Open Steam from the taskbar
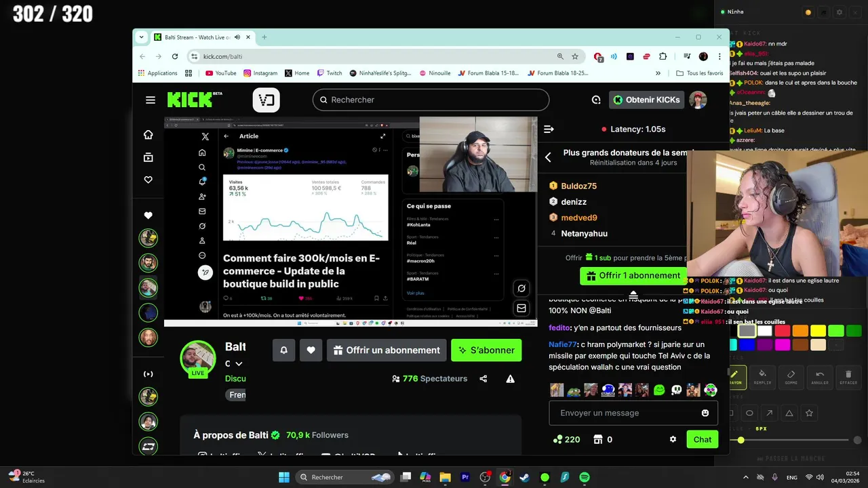Image resolution: width=868 pixels, height=488 pixels. pos(524,477)
